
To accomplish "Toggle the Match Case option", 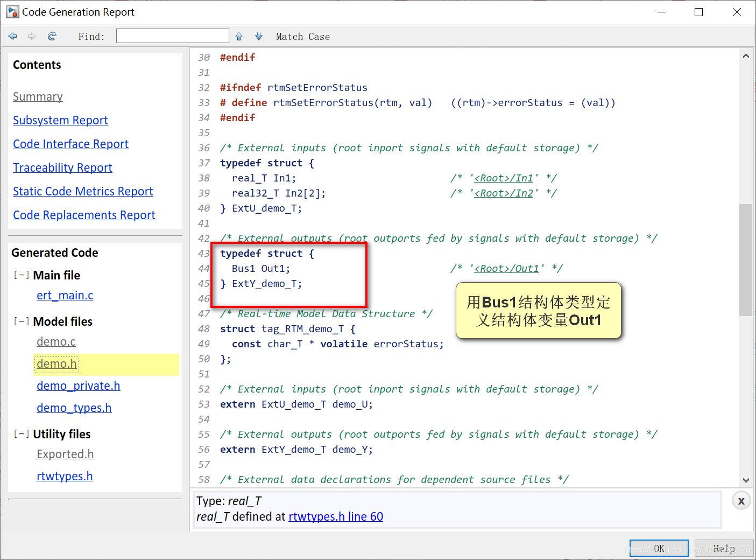I will pos(303,37).
